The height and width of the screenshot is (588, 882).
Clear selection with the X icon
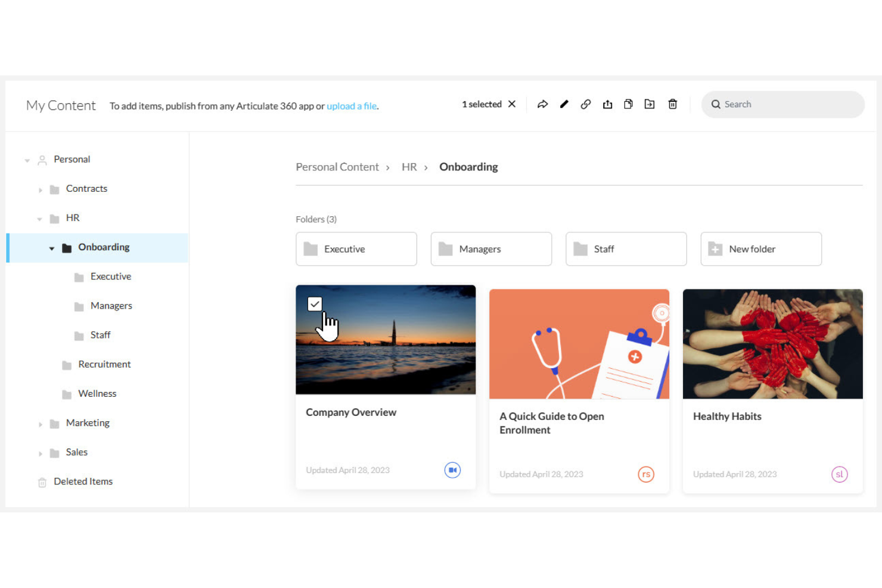(512, 104)
